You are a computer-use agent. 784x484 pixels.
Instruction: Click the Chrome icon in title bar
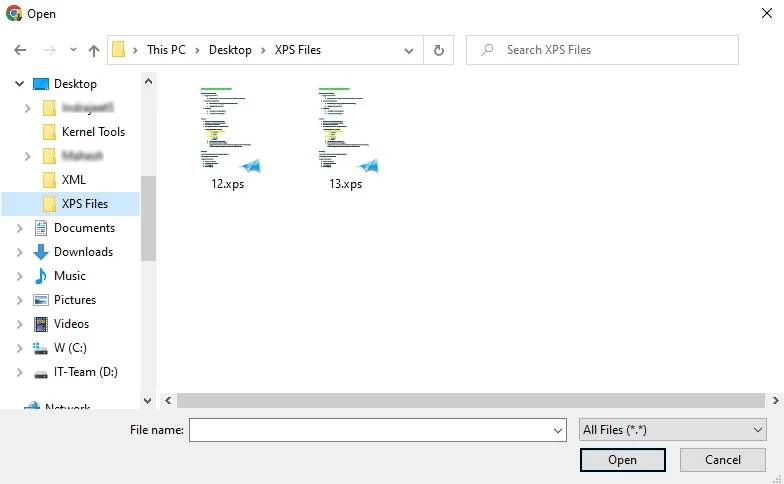tap(14, 14)
